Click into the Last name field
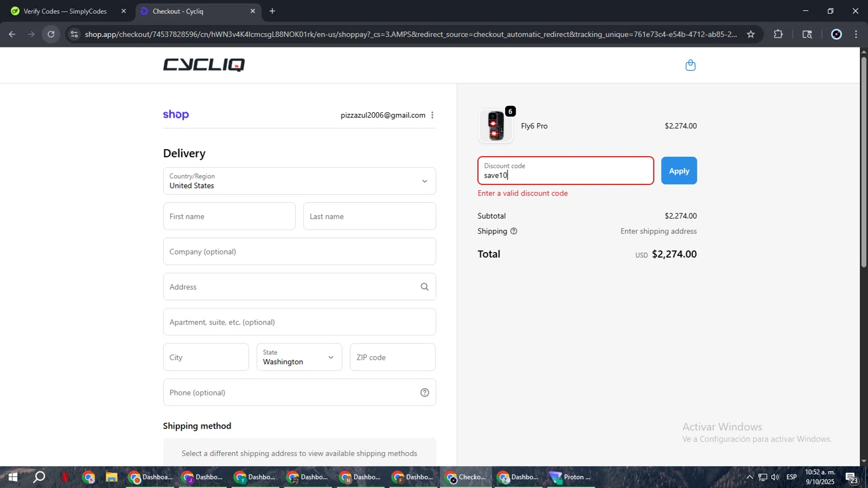This screenshot has height=488, width=868. (x=369, y=216)
